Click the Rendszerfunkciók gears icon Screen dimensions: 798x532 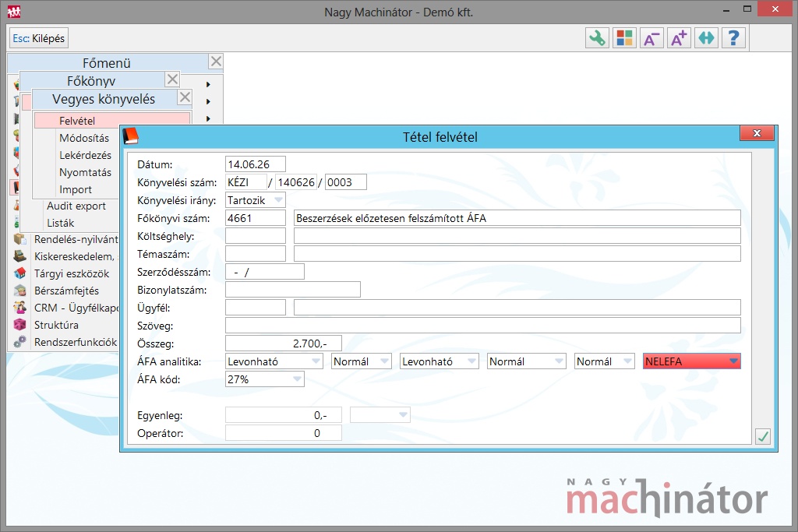point(19,342)
